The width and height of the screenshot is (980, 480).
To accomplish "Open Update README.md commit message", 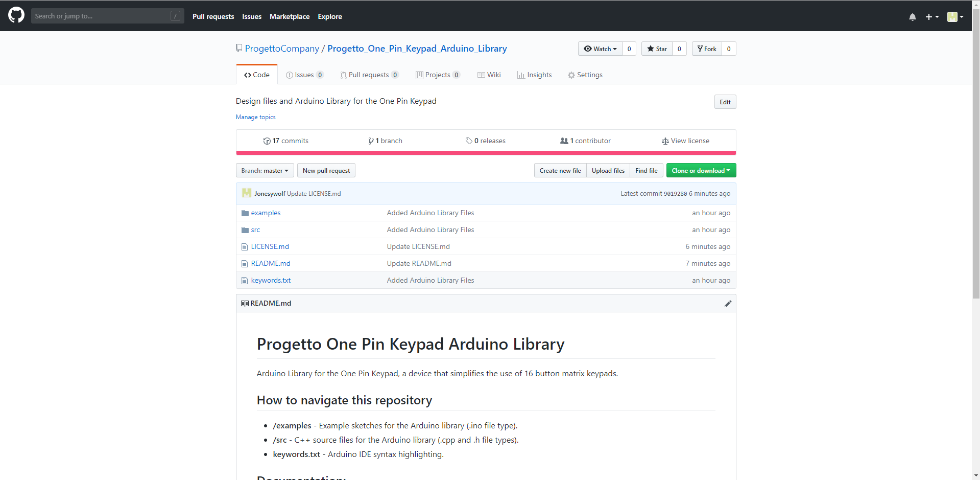I will [x=419, y=263].
